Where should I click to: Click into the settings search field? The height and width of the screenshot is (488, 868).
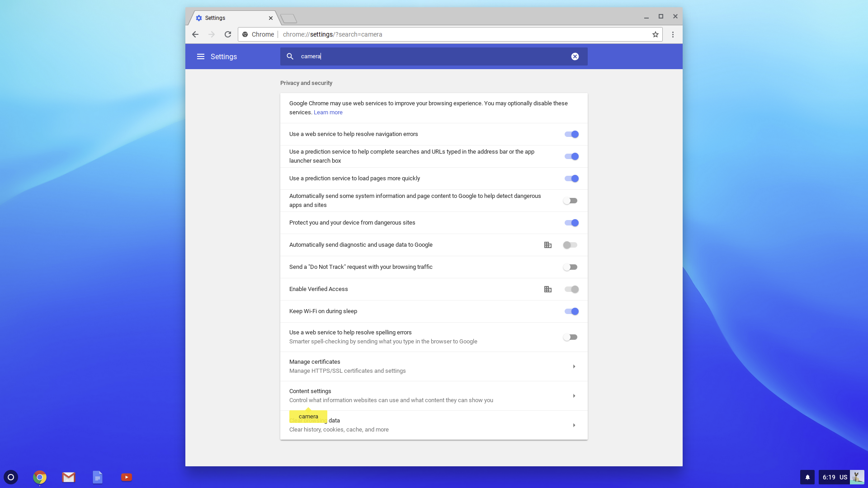click(x=429, y=56)
